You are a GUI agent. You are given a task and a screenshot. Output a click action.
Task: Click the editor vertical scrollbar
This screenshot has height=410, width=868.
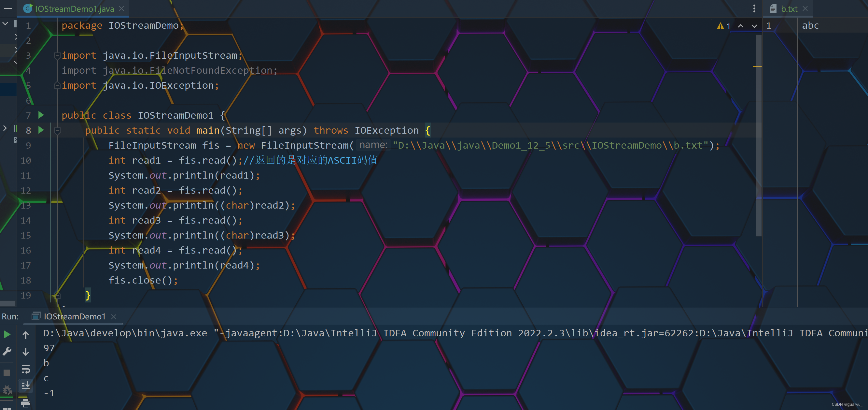tap(759, 135)
